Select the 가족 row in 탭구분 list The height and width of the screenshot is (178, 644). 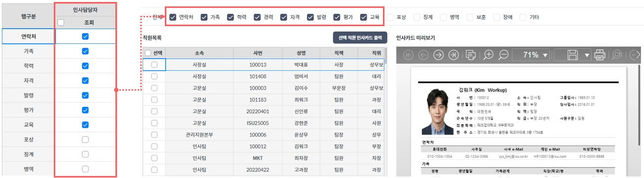28,51
